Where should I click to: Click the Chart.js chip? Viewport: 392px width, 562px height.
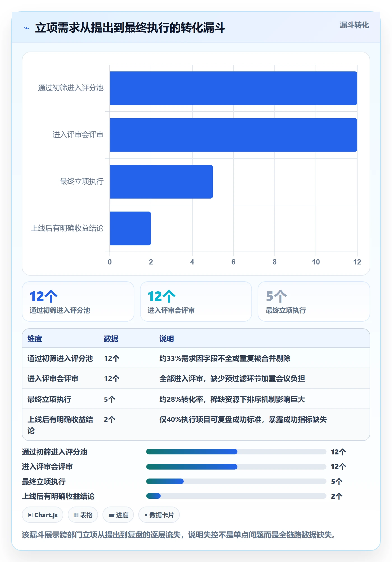click(43, 515)
